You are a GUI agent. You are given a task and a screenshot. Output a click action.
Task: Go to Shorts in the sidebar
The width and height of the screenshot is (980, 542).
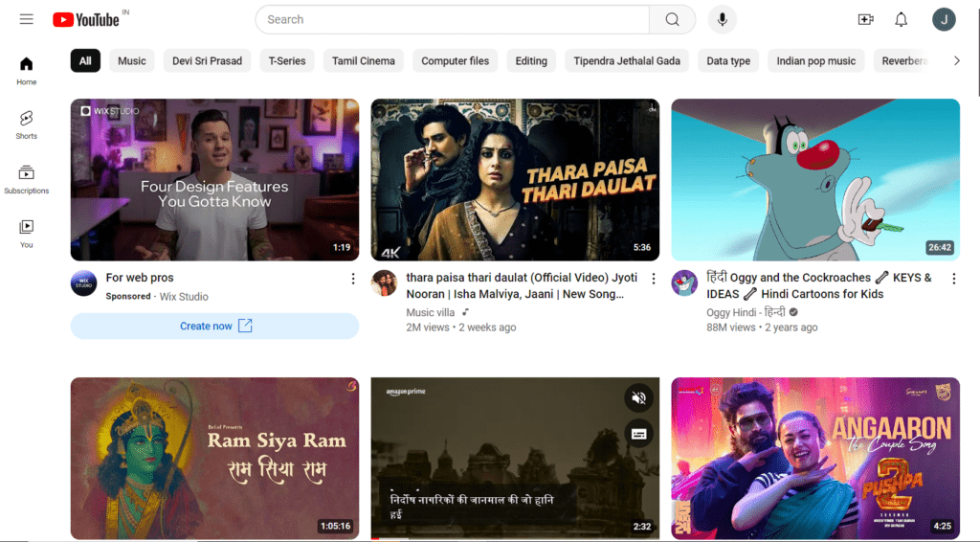[x=26, y=124]
